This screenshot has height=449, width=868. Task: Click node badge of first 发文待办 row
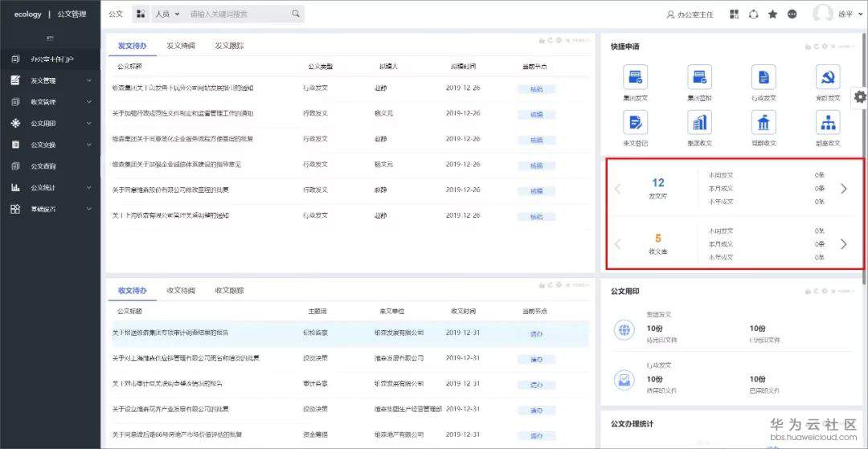point(536,90)
